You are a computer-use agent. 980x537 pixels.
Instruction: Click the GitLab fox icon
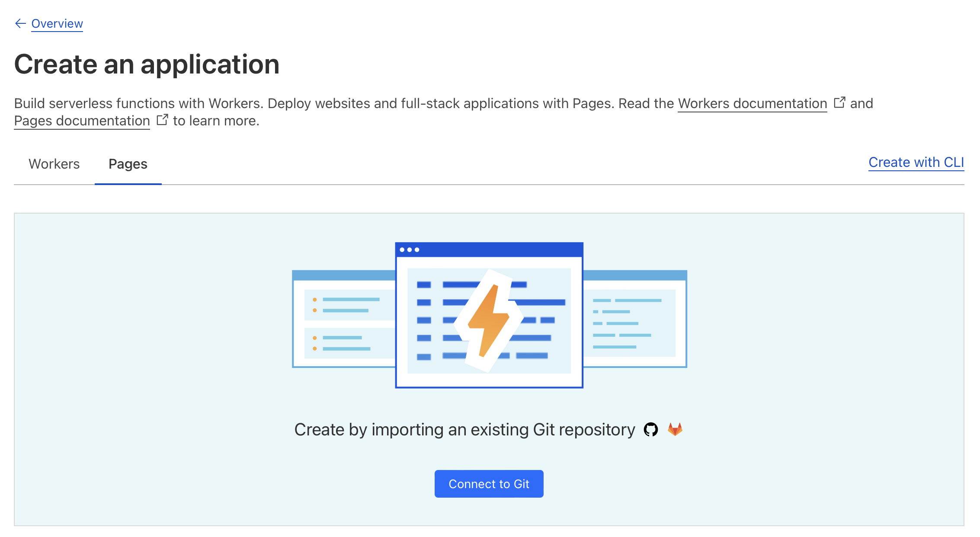[675, 429]
